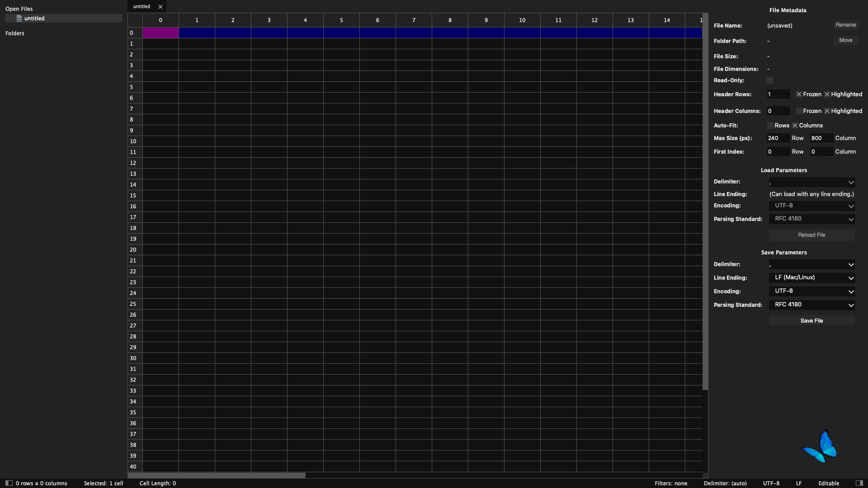Open the Save Parameters Delimiter dropdown
The height and width of the screenshot is (488, 868).
[x=811, y=264]
